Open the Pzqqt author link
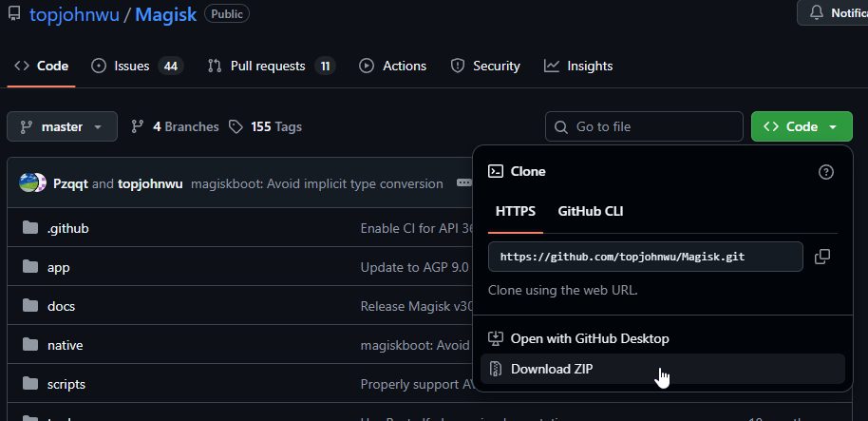 tap(70, 184)
